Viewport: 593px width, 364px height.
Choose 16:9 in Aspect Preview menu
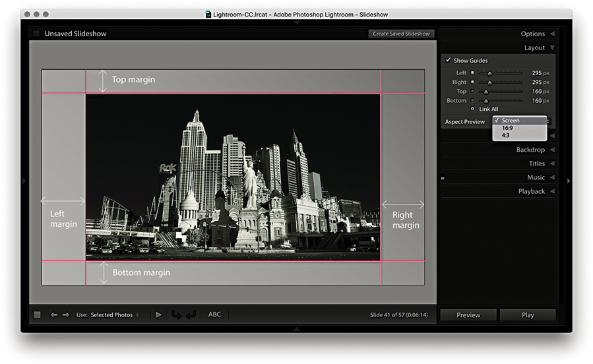click(x=507, y=128)
